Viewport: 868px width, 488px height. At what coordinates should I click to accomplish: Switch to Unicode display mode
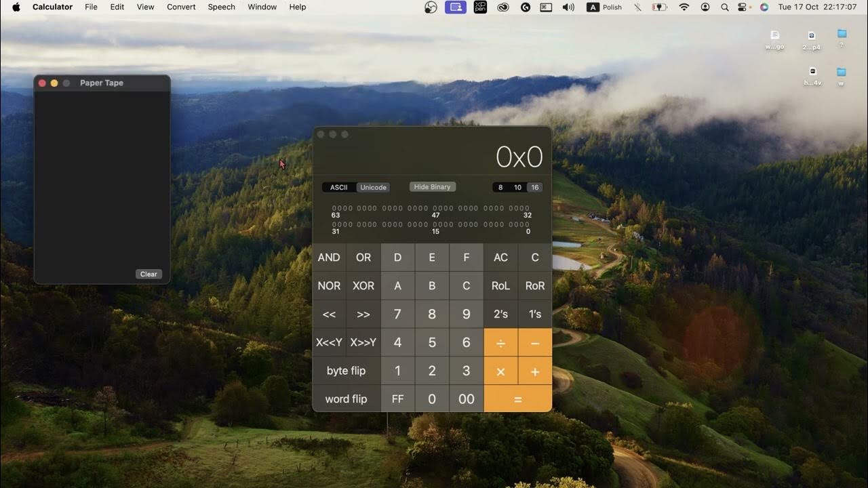pos(373,187)
